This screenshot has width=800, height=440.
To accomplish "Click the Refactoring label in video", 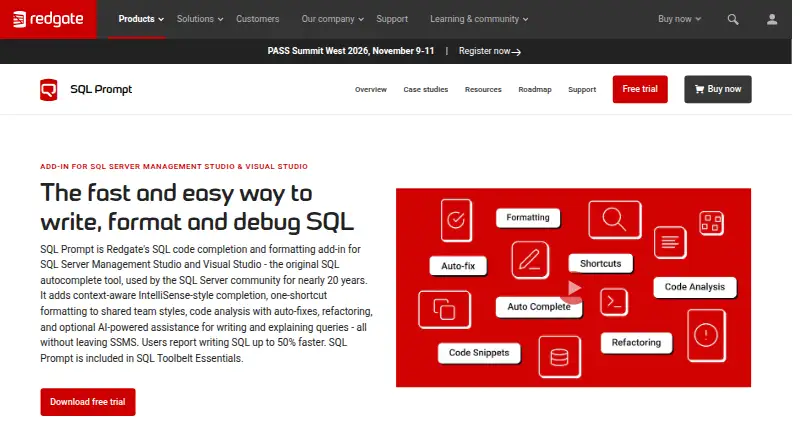I will tap(636, 343).
